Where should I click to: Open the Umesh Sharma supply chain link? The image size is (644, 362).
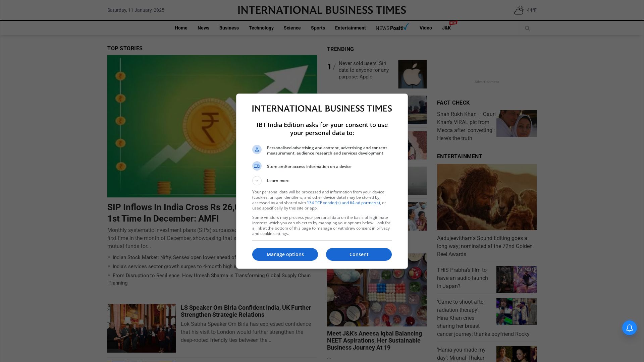[209, 279]
